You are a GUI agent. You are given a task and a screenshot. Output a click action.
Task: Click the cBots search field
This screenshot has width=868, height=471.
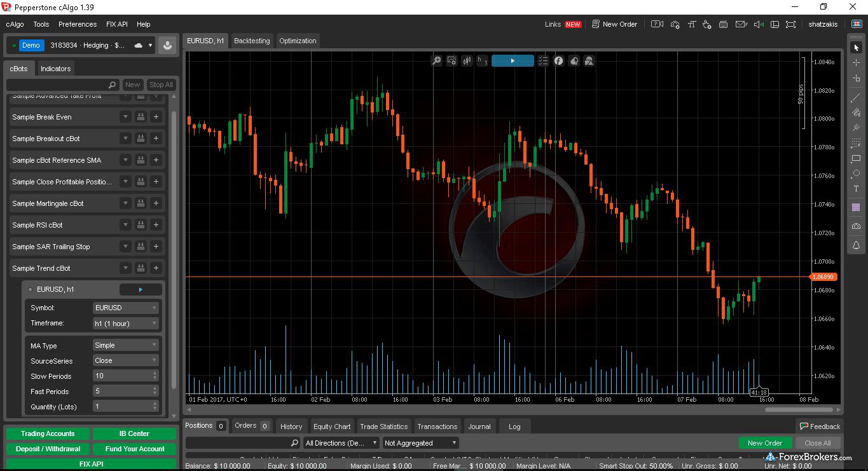(62, 85)
